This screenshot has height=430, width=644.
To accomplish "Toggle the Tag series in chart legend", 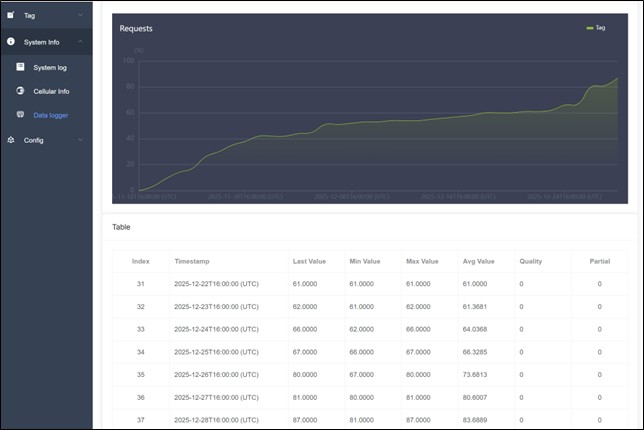I will tap(596, 28).
